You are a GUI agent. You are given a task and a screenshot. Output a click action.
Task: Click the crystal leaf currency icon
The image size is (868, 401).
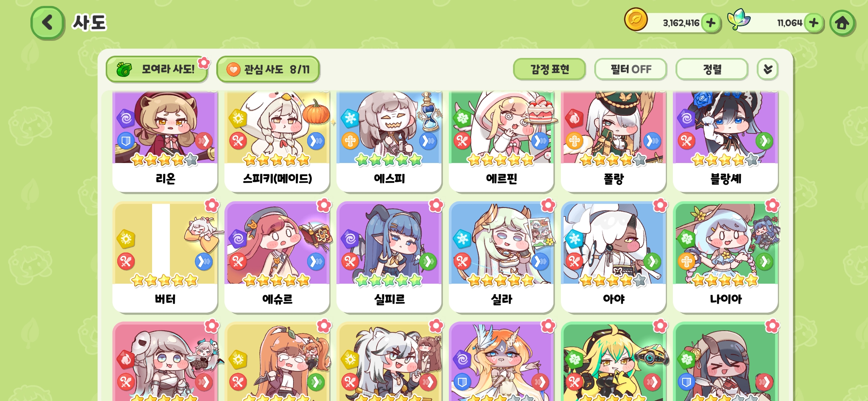click(x=738, y=19)
